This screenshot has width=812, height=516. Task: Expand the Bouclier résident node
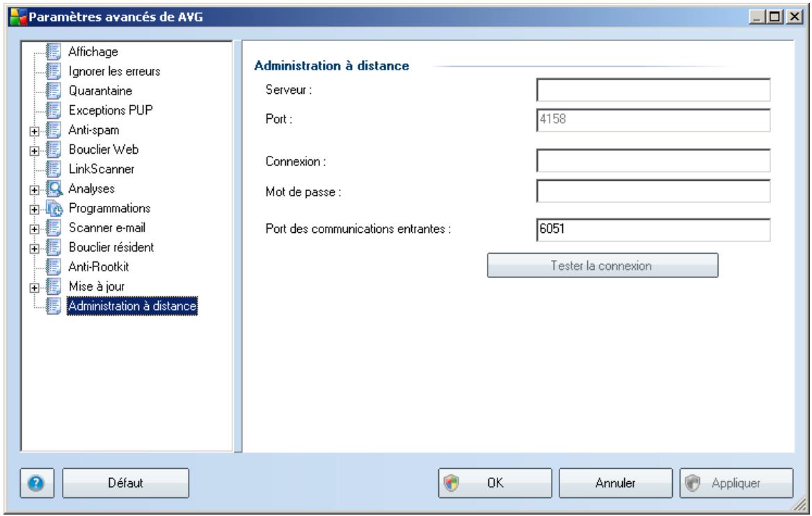(34, 249)
